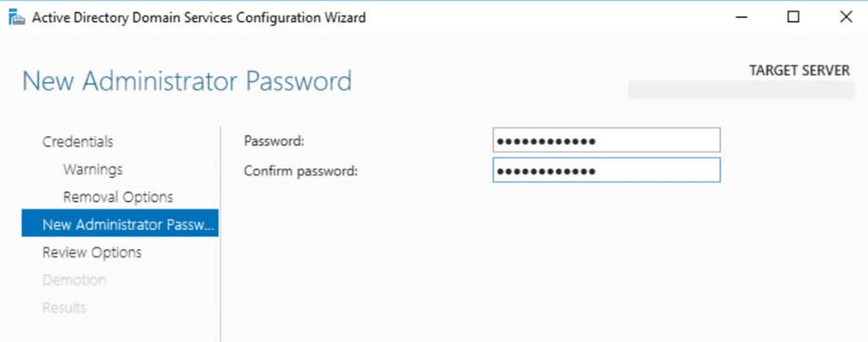
Task: Click the disabled Results step
Action: click(x=64, y=307)
